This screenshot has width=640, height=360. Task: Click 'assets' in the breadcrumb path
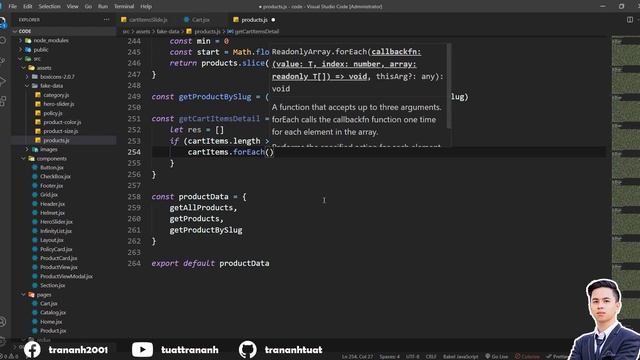point(143,31)
